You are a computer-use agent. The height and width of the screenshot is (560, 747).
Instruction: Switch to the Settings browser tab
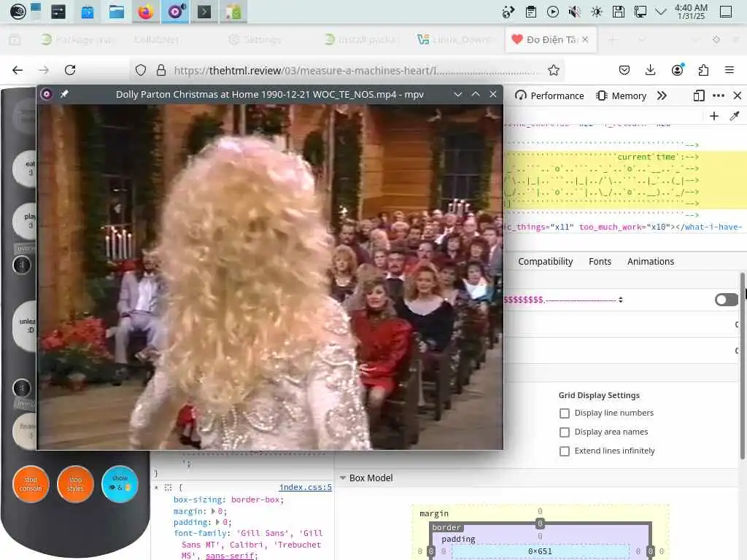255,39
